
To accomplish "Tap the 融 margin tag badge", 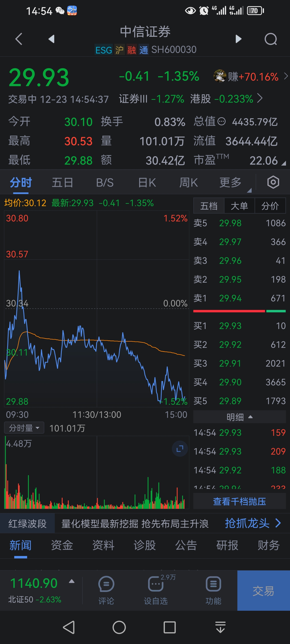I will click(x=132, y=50).
